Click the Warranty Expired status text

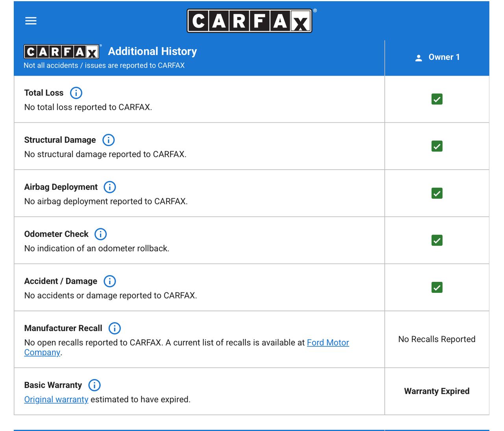pos(437,391)
